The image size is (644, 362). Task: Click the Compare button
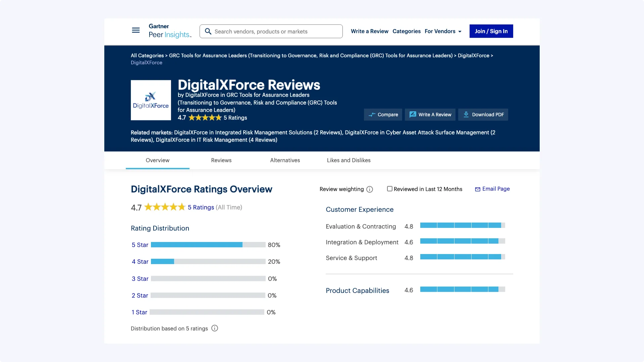(x=383, y=115)
